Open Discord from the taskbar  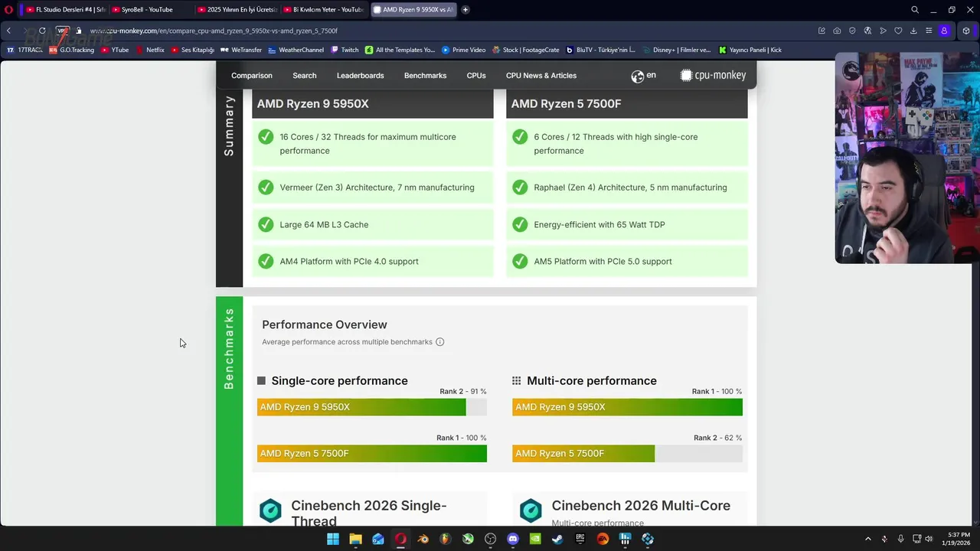tap(513, 539)
